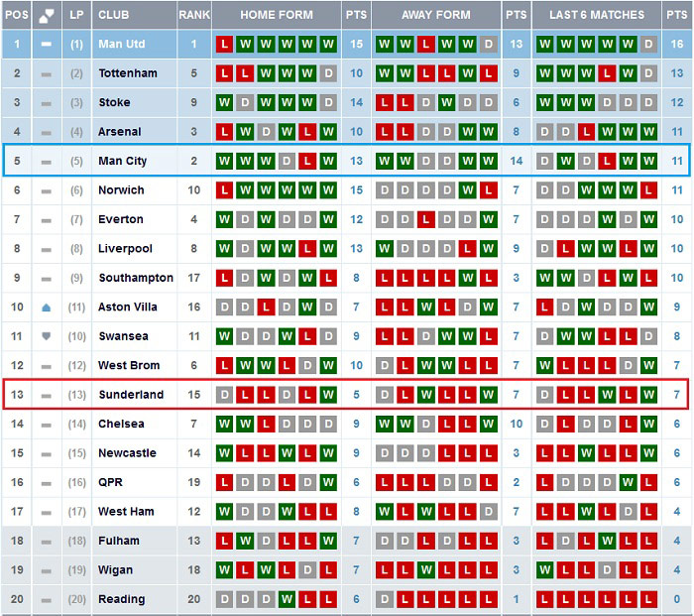This screenshot has width=694, height=616.
Task: Open the Newcastle club link
Action: coord(127,453)
